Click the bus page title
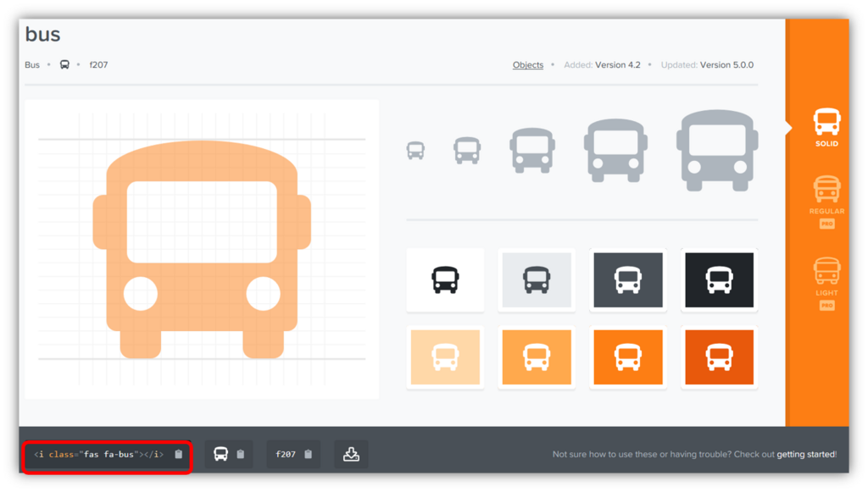868x492 pixels. (x=42, y=34)
